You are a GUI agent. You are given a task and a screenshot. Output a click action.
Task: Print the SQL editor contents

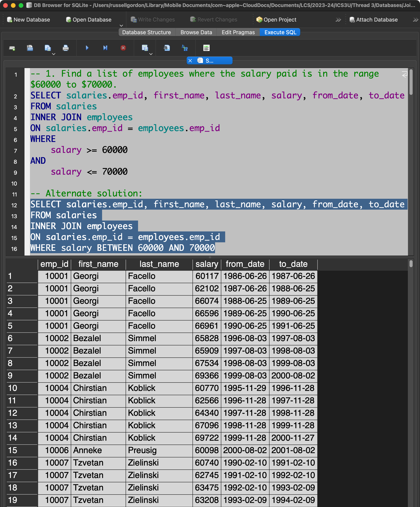(x=66, y=48)
